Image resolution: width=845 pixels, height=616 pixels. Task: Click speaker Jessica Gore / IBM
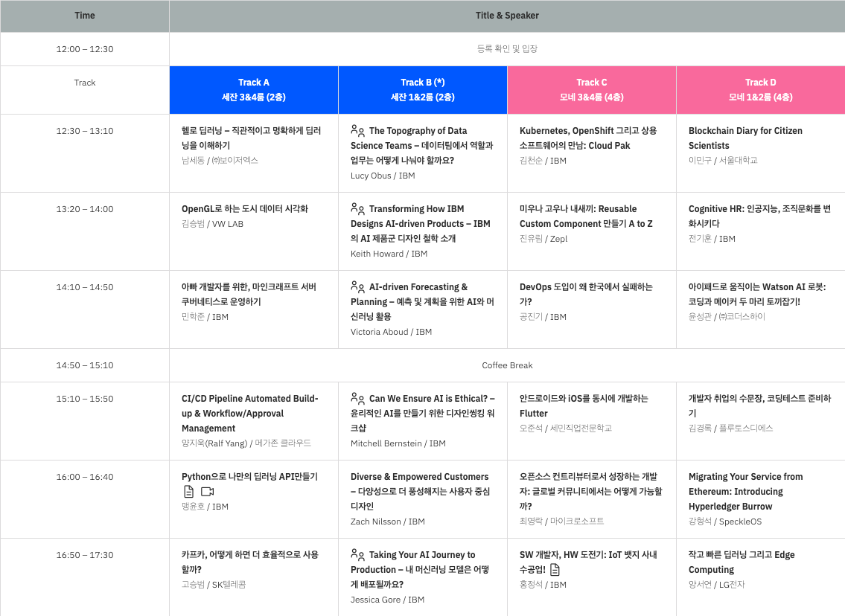[x=387, y=600]
